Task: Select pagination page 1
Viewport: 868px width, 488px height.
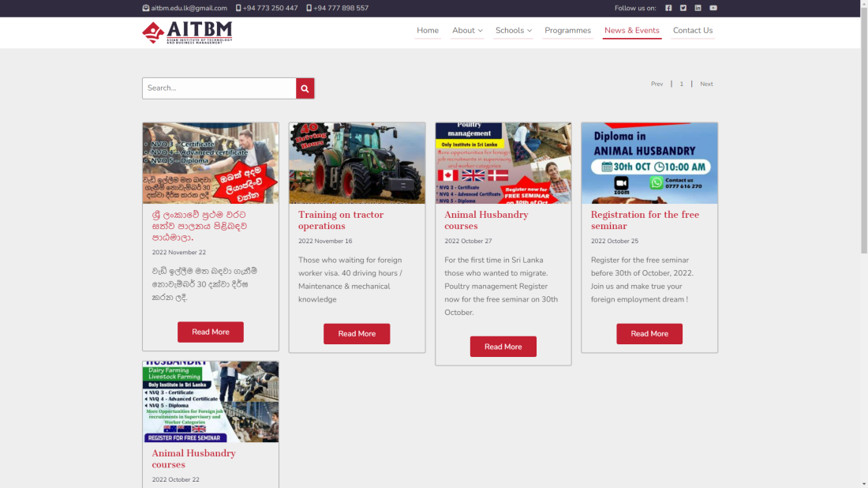Action: pos(682,84)
